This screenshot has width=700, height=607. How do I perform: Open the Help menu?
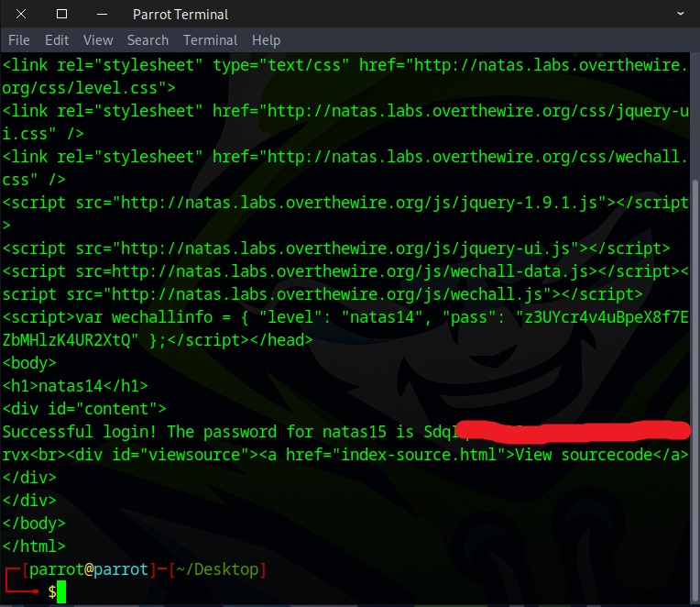pos(266,40)
